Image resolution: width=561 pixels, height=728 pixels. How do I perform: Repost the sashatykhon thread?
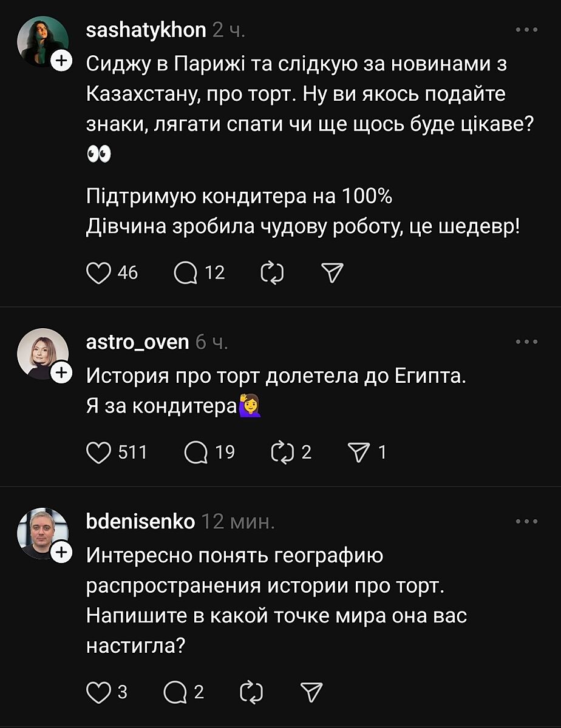tap(272, 274)
